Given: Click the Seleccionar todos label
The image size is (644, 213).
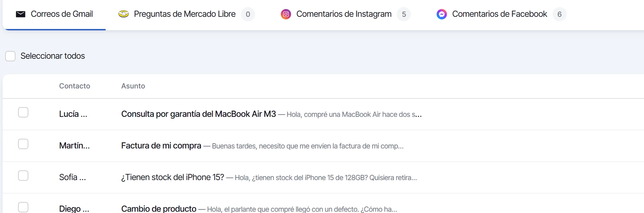Looking at the screenshot, I should click(53, 56).
